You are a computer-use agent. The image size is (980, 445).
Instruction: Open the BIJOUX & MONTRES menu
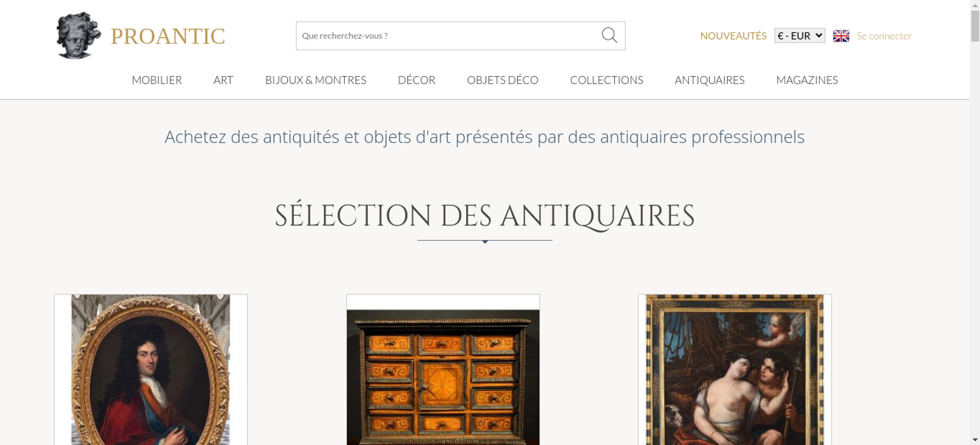click(316, 80)
